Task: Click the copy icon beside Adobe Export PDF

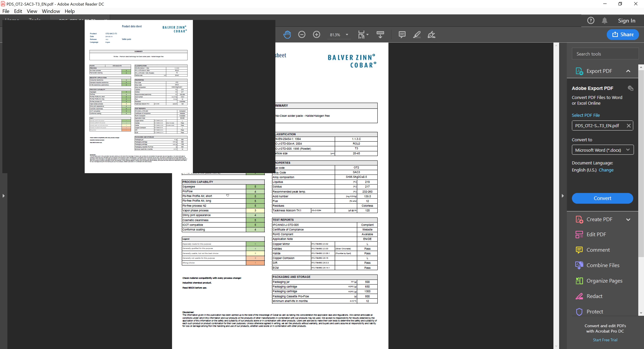Action: pos(631,88)
